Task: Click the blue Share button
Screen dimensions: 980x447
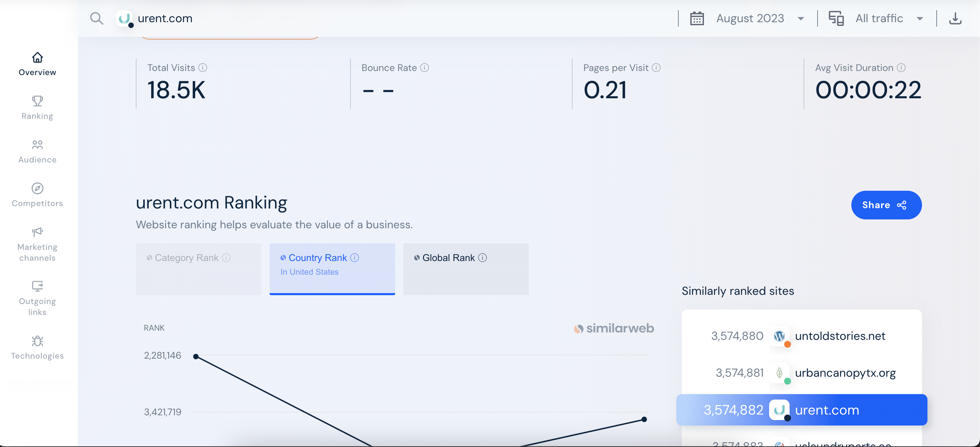Action: click(886, 205)
